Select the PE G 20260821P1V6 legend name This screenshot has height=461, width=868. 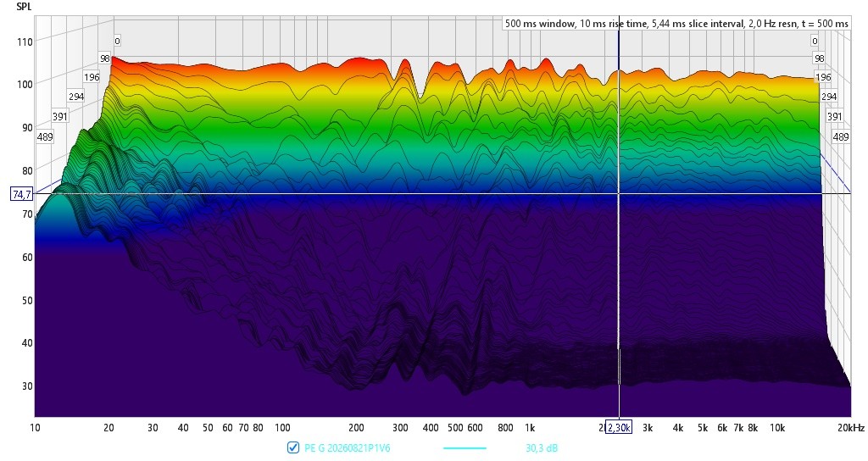(347, 447)
